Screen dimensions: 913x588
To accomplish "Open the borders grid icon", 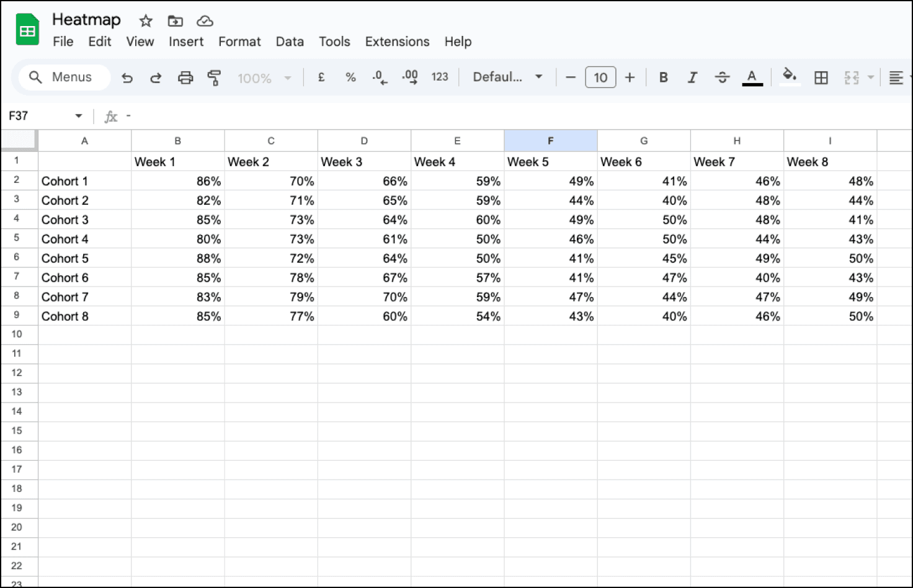I will [x=821, y=78].
